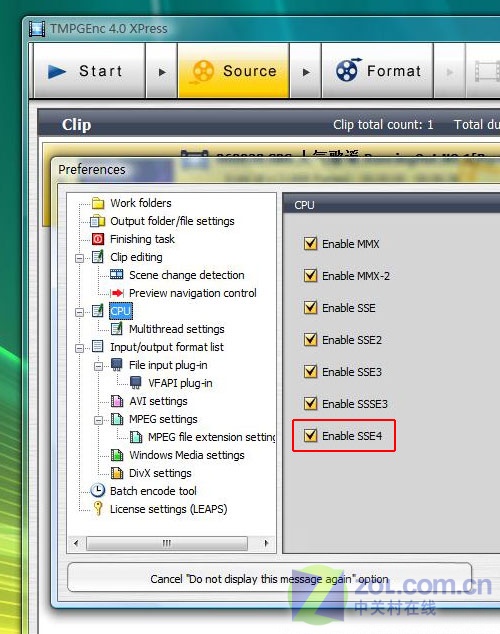The image size is (500, 634).
Task: Click the Batch encode tool clock icon
Action: (x=98, y=490)
